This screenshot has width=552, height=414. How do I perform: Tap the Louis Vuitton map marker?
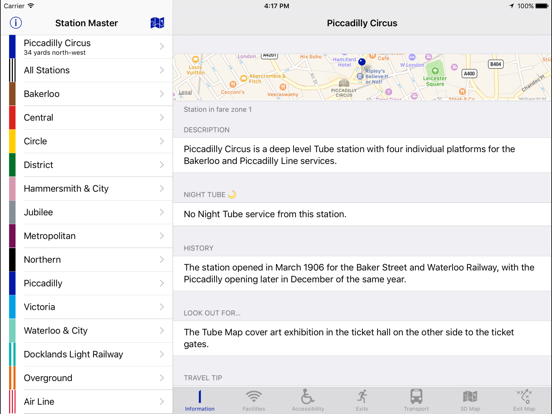click(195, 59)
